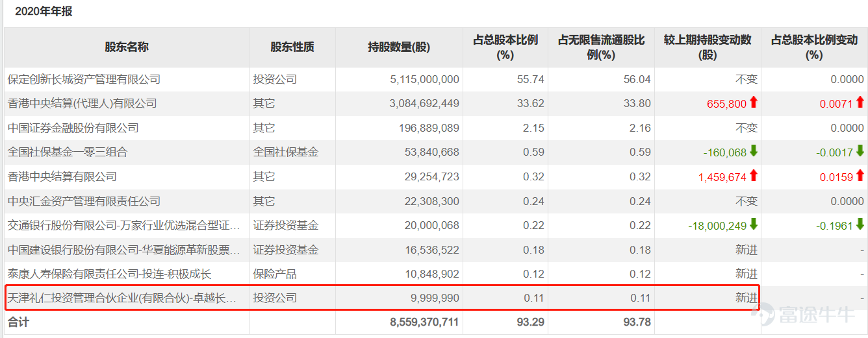Click the red up arrow beside 655,800
Viewport: 868px width, 338px height.
click(753, 103)
